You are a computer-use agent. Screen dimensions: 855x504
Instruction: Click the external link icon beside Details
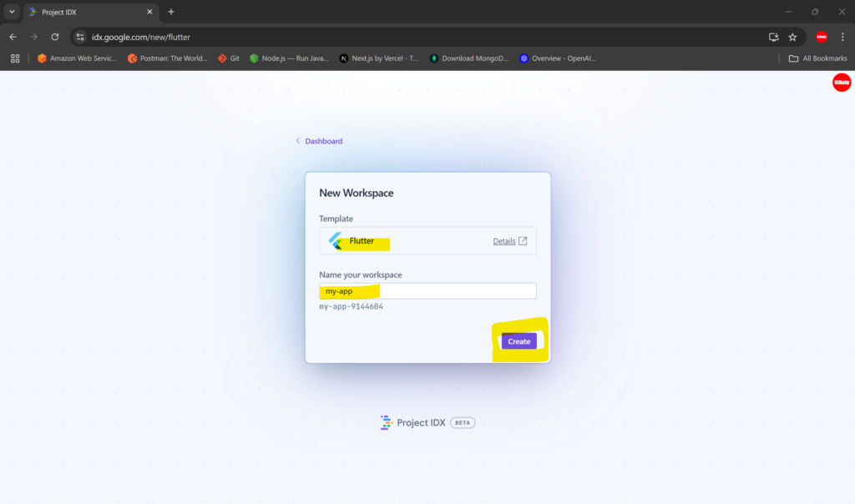[x=523, y=241]
